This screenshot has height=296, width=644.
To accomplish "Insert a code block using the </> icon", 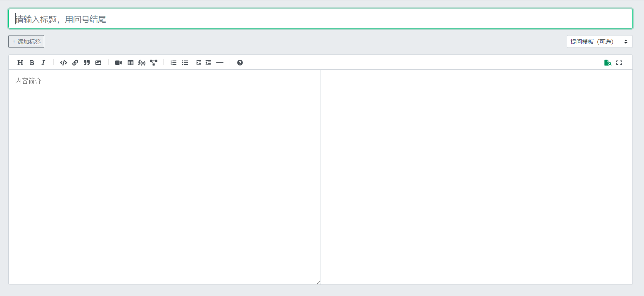I will pos(64,63).
